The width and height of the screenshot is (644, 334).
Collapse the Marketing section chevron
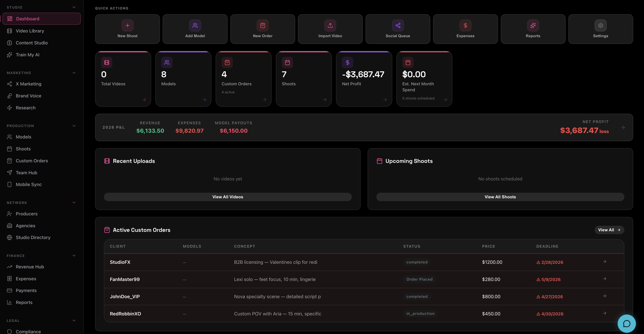(74, 73)
